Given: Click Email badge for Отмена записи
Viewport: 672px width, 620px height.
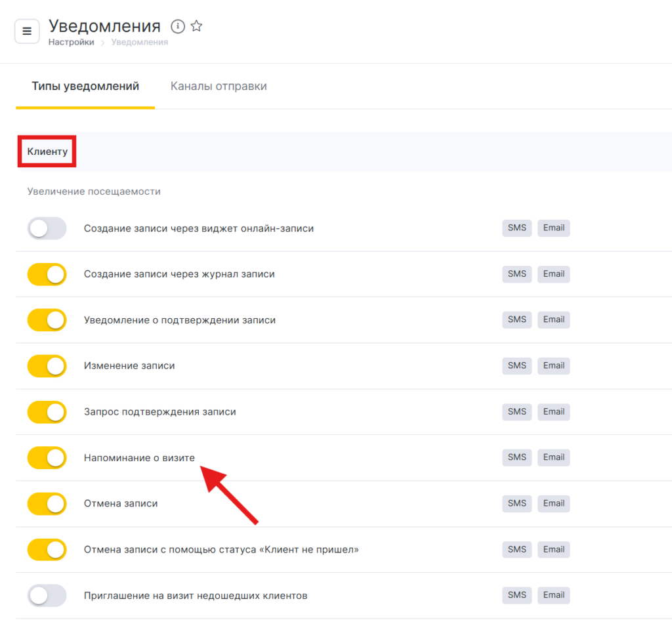Looking at the screenshot, I should [x=554, y=503].
